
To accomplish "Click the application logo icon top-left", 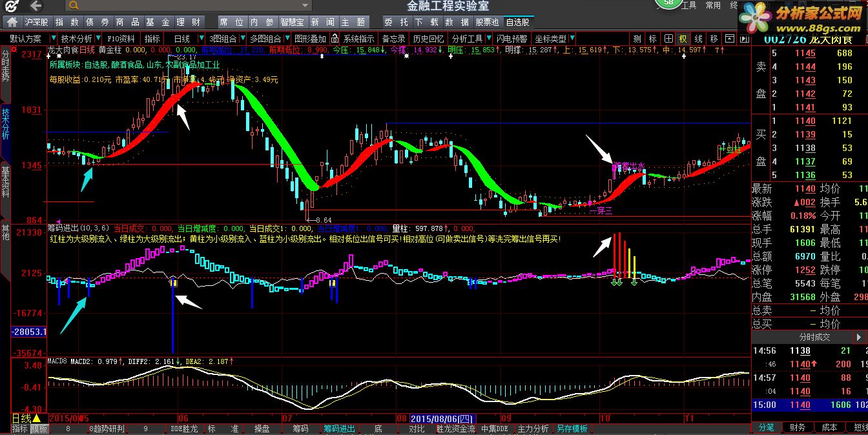I will tap(12, 6).
